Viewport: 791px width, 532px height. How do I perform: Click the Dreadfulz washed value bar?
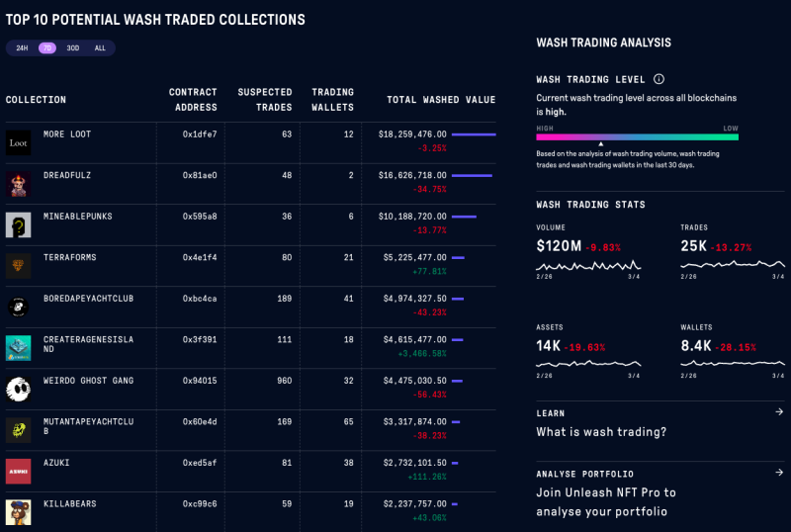[472, 176]
